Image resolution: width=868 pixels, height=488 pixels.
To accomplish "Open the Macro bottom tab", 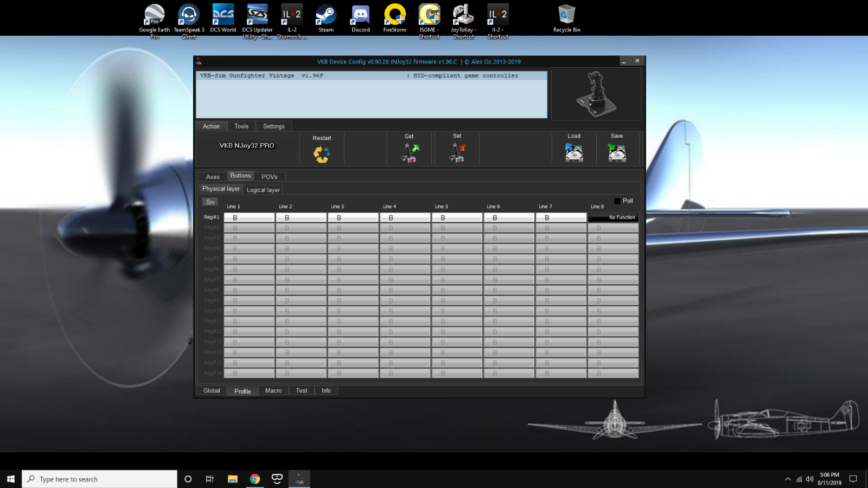I will [273, 390].
